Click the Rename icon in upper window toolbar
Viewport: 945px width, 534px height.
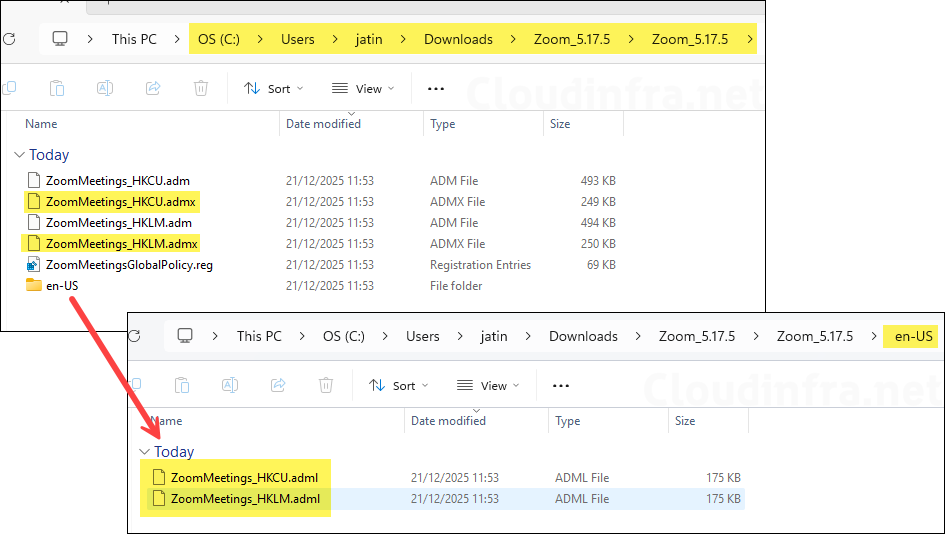point(105,89)
